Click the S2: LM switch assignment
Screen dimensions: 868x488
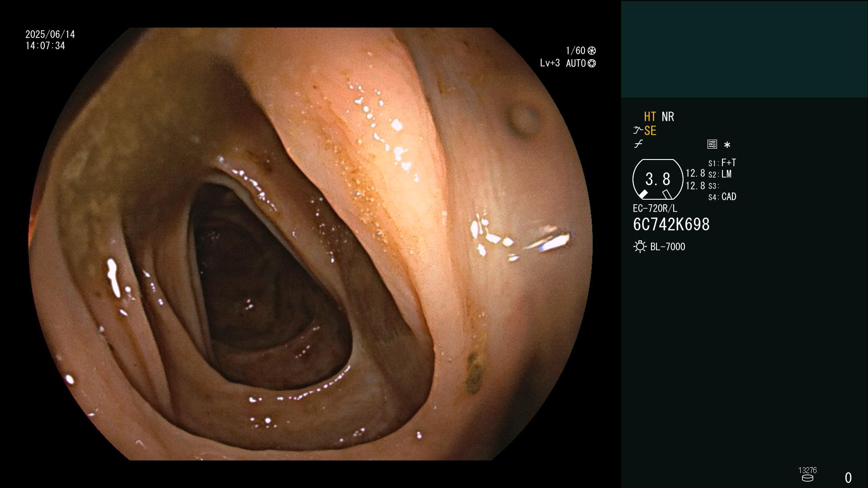pos(720,174)
